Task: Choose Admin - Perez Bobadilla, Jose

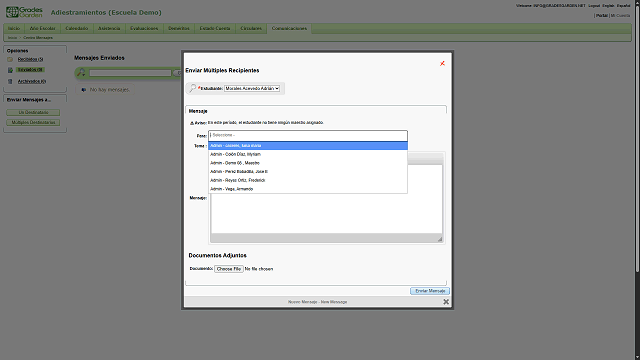Action: 308,171
